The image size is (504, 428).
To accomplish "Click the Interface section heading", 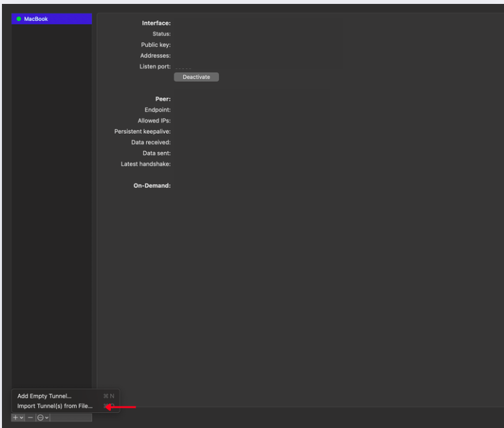I will pos(156,23).
